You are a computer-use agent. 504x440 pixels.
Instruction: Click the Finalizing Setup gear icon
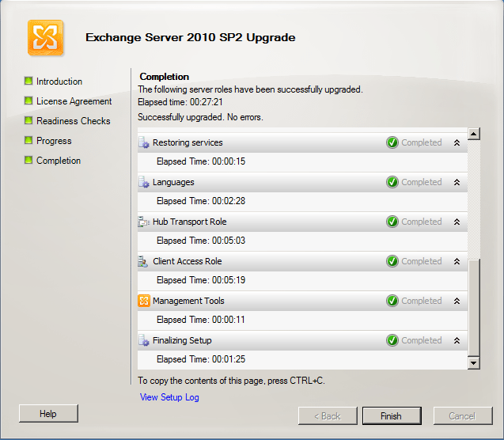point(144,340)
